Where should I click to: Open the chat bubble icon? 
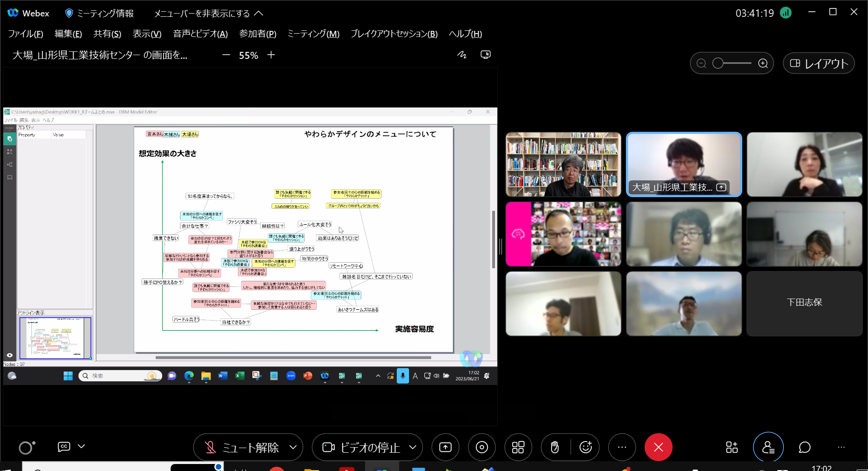point(804,447)
